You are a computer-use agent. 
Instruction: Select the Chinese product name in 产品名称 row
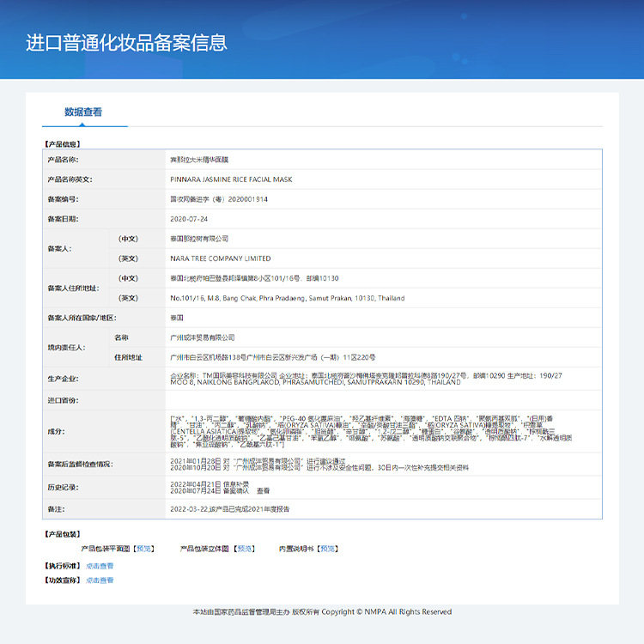(199, 160)
